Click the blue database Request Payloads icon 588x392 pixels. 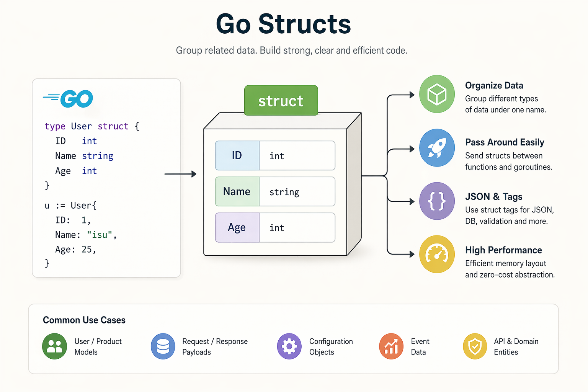coord(163,346)
